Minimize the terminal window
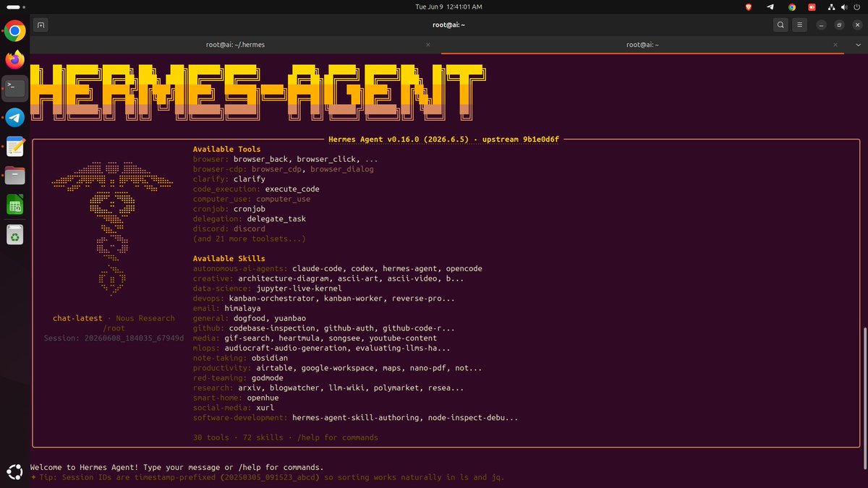Screen dimensions: 868x488 pos(822,25)
